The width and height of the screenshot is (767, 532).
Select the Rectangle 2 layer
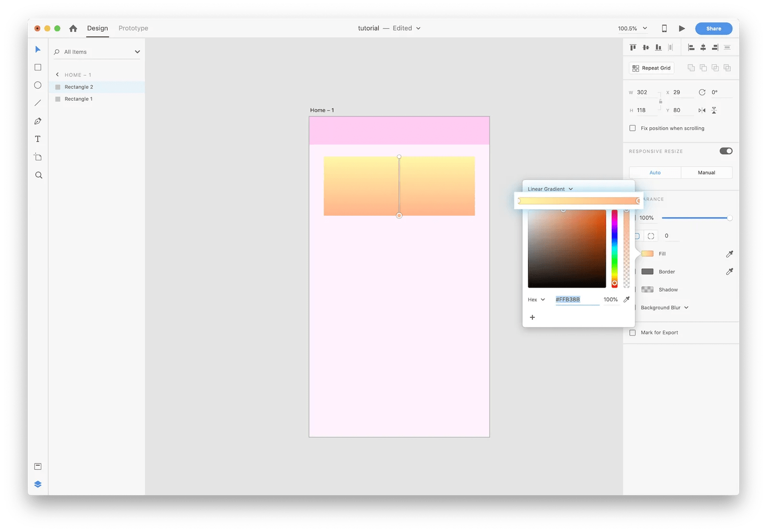pos(97,87)
